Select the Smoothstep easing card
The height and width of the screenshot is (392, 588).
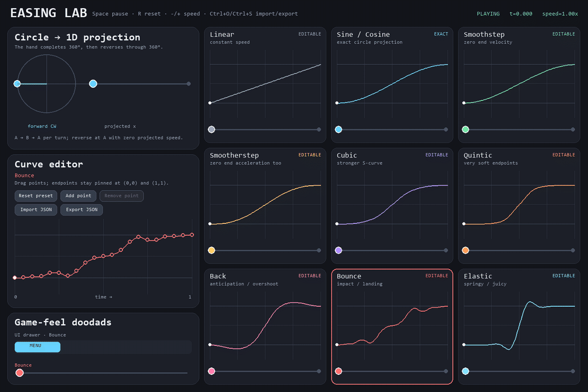(519, 85)
